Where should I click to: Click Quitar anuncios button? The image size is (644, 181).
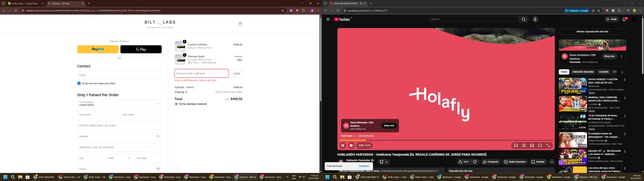(x=514, y=162)
